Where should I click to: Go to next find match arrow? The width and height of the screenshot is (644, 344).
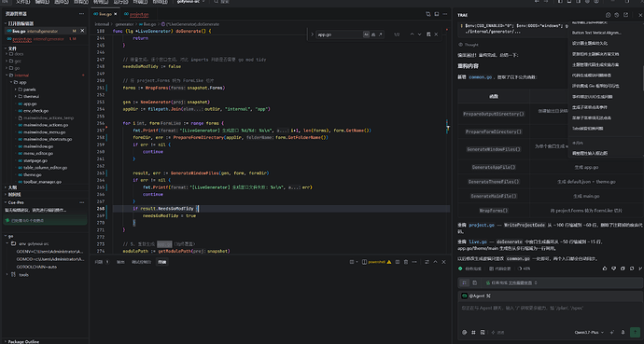(419, 34)
